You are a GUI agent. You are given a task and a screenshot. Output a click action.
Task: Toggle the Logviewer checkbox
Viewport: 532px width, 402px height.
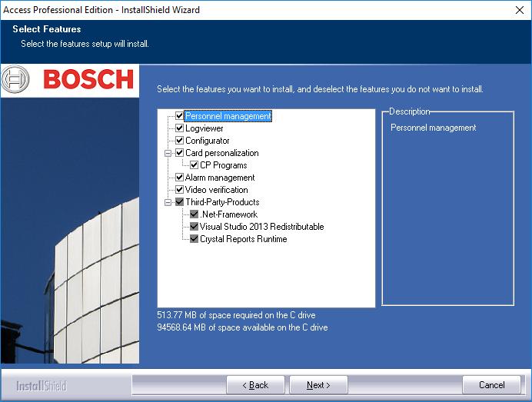pos(179,128)
